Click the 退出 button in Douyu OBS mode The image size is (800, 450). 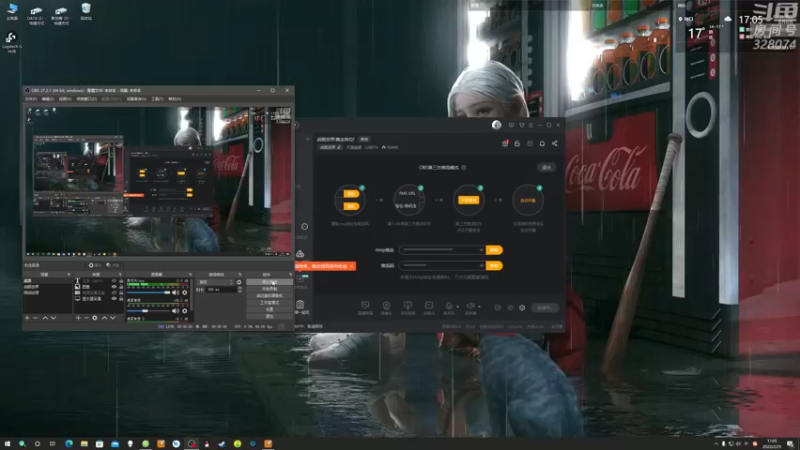tap(546, 167)
